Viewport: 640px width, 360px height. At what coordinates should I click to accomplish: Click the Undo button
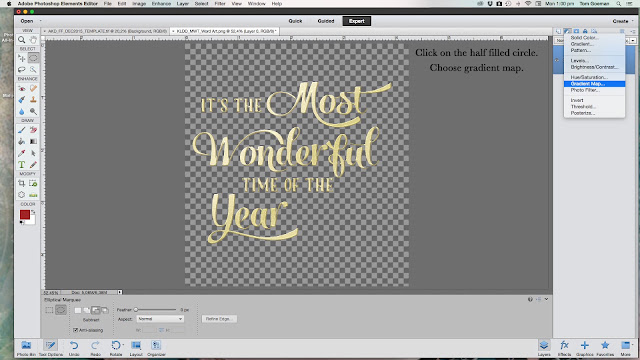(x=74, y=348)
